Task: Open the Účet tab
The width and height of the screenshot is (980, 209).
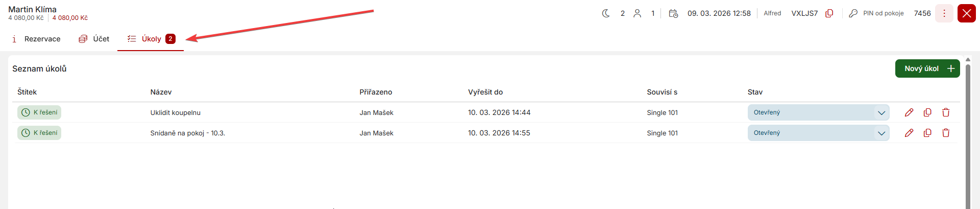Action: pos(94,39)
